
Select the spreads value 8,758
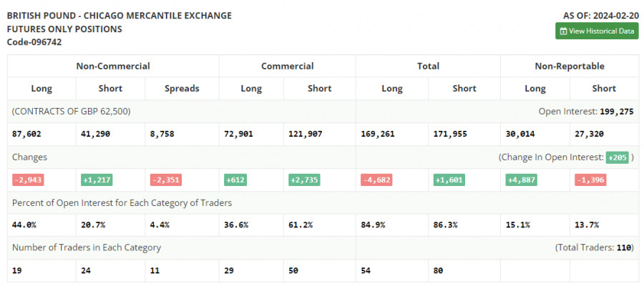(162, 134)
